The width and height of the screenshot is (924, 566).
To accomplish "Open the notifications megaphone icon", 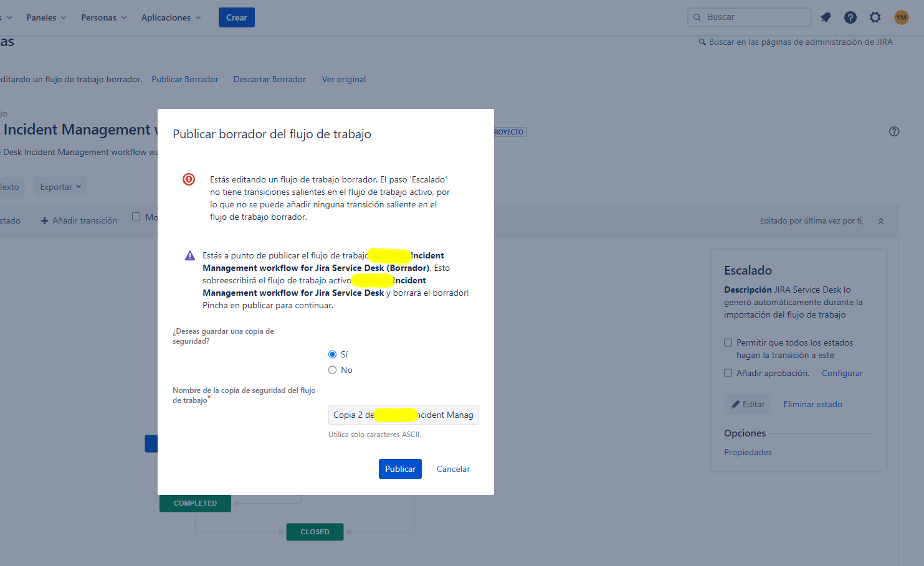I will pos(826,17).
